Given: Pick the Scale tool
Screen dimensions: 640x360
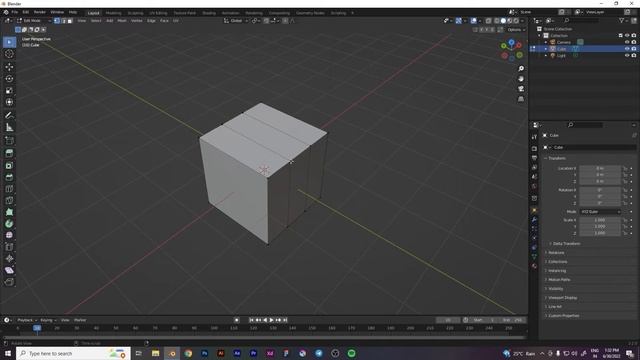Looking at the screenshot, I should 9,90.
